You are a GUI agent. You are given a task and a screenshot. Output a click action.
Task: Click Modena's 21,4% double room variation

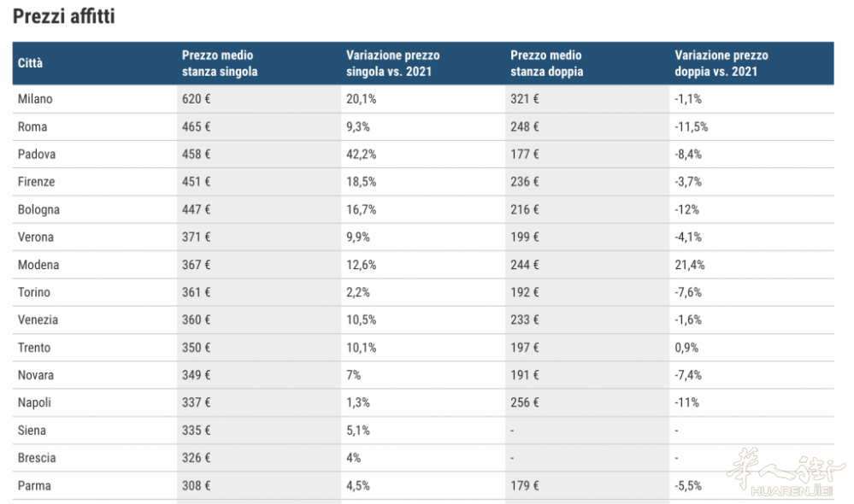pos(690,265)
